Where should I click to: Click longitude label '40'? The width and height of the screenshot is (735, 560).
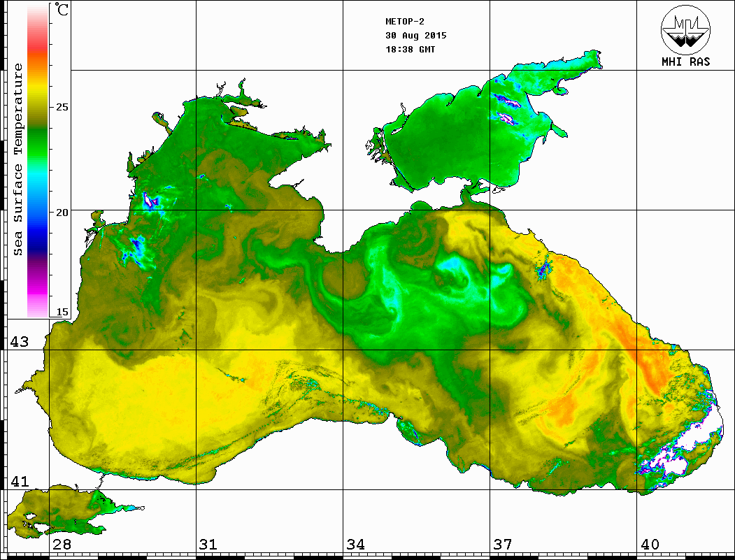tap(650, 545)
